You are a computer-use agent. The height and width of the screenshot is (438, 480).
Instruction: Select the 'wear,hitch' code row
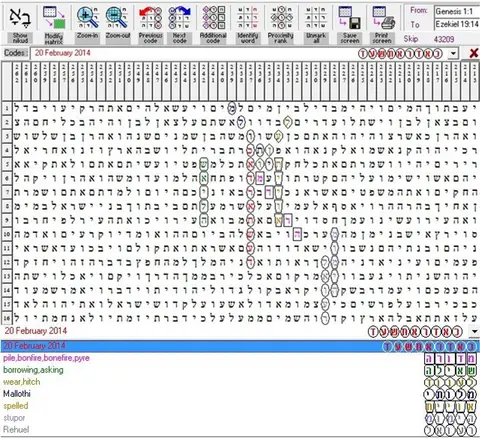coord(240,382)
